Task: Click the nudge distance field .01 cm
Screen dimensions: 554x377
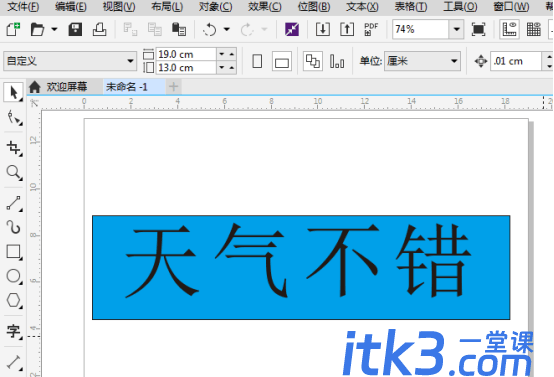Action: pyautogui.click(x=516, y=61)
